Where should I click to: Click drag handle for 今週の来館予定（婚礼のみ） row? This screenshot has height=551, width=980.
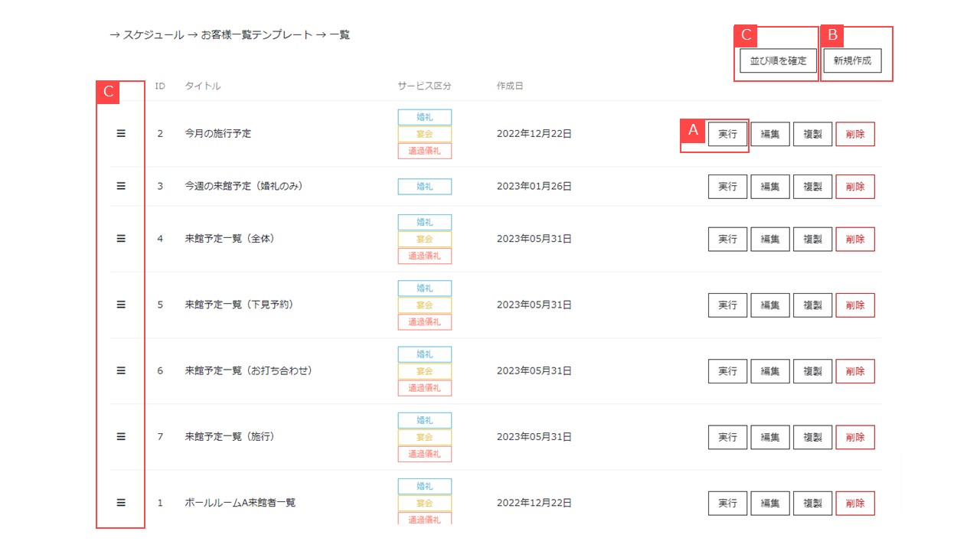pyautogui.click(x=120, y=186)
